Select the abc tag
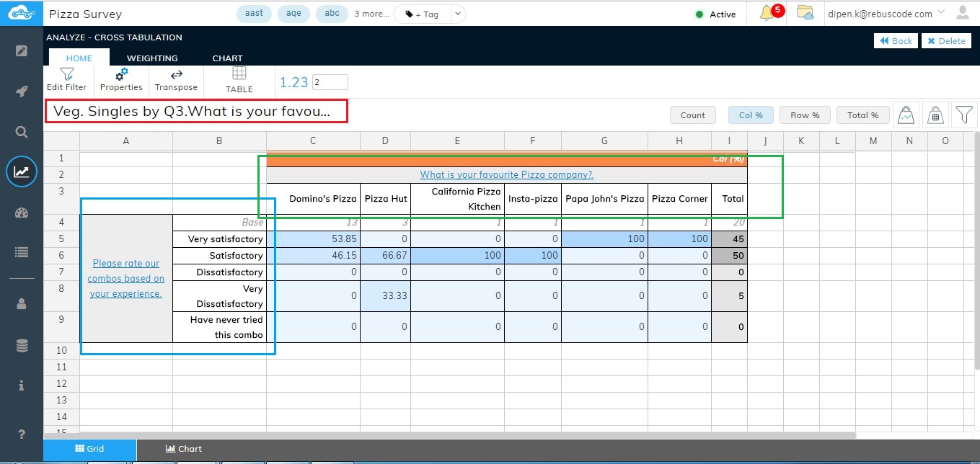The image size is (980, 464). [332, 14]
